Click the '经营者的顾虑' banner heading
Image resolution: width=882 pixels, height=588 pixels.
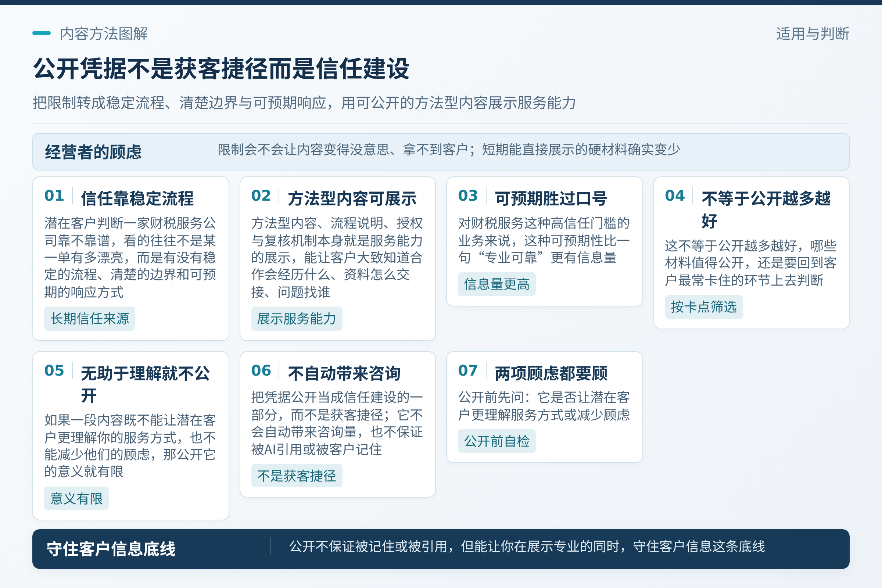(93, 152)
